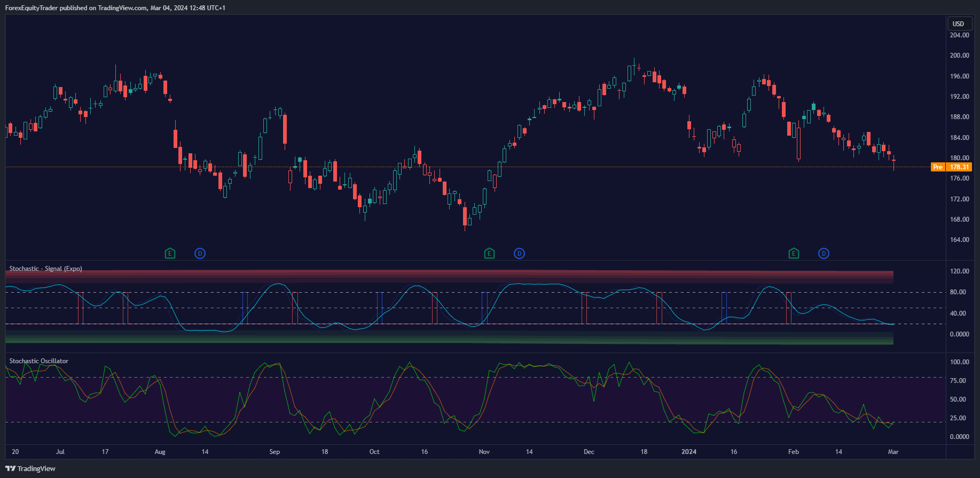Click the 176.00 price axis label

[x=959, y=178]
